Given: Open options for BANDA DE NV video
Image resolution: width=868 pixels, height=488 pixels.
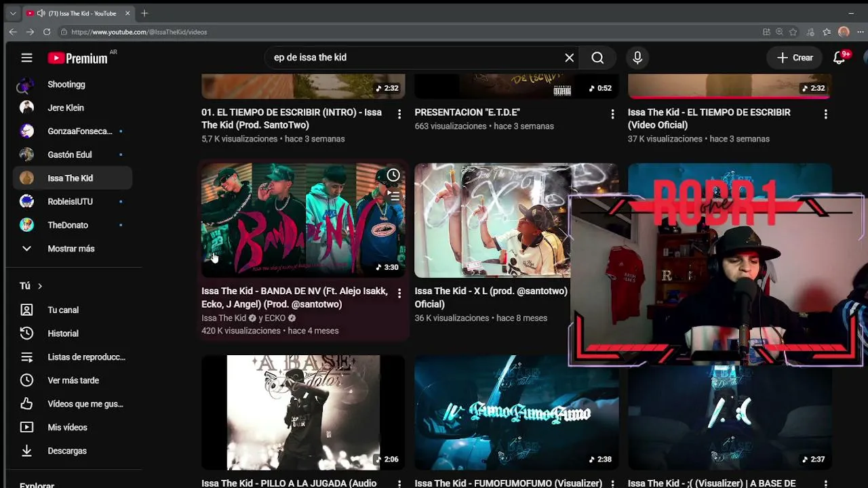Looking at the screenshot, I should pos(399,293).
